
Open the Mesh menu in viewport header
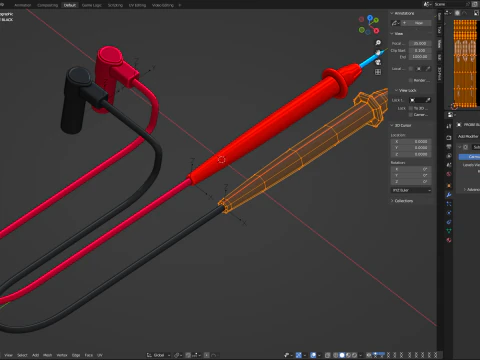point(48,355)
